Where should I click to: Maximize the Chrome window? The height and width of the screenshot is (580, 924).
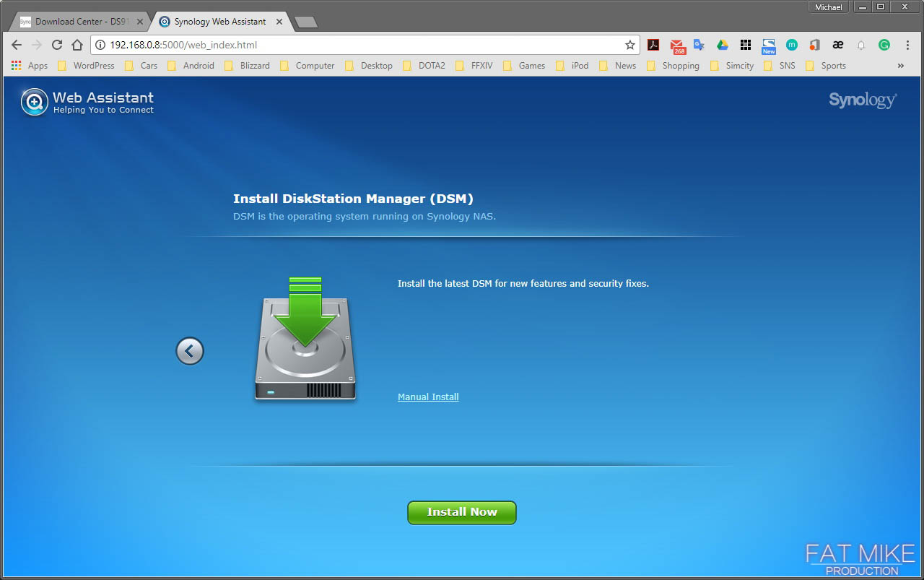tap(881, 7)
